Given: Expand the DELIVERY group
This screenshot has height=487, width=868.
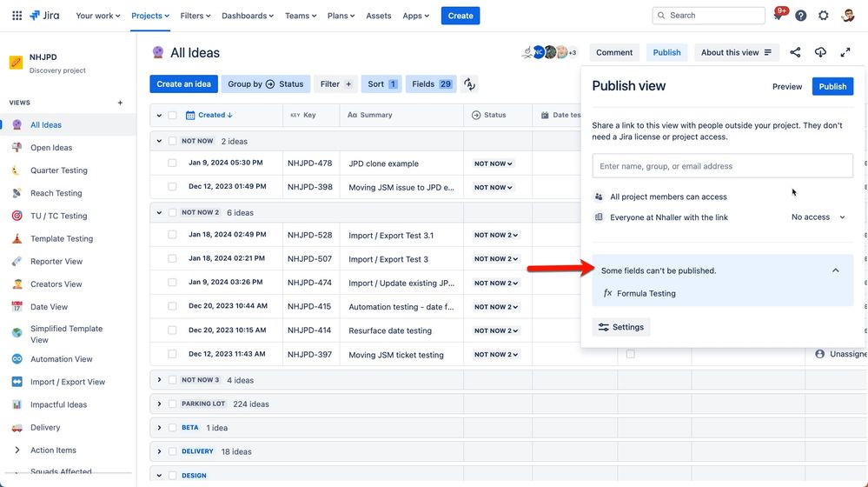Looking at the screenshot, I should tap(159, 451).
